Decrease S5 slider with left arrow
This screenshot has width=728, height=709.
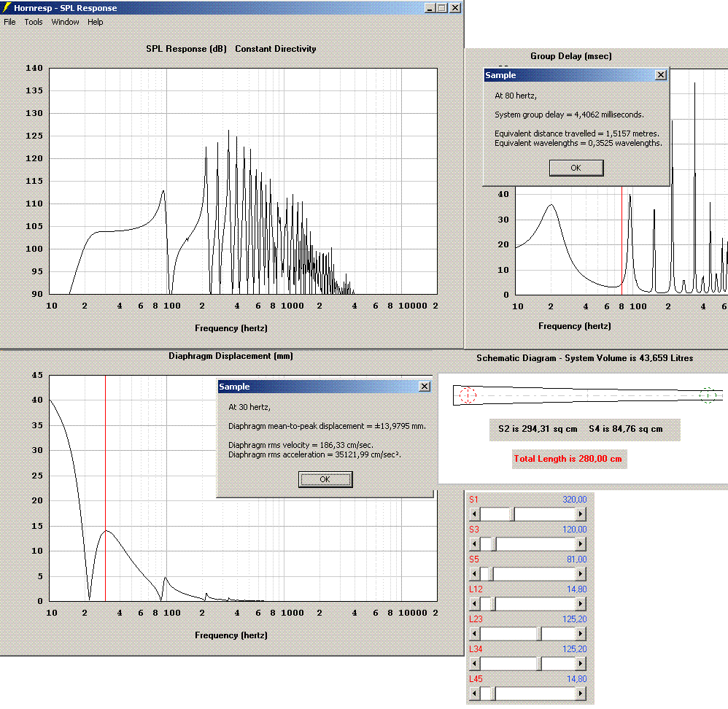point(474,574)
